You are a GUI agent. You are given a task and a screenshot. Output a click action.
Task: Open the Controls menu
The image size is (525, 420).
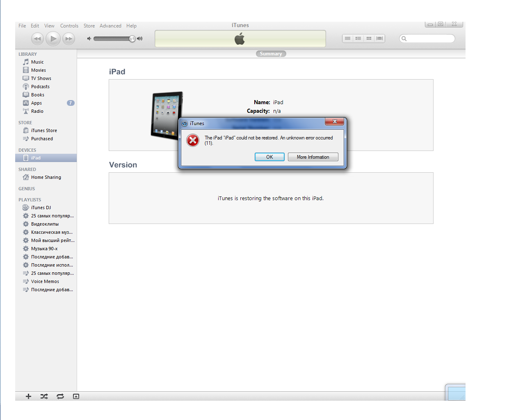click(x=69, y=26)
